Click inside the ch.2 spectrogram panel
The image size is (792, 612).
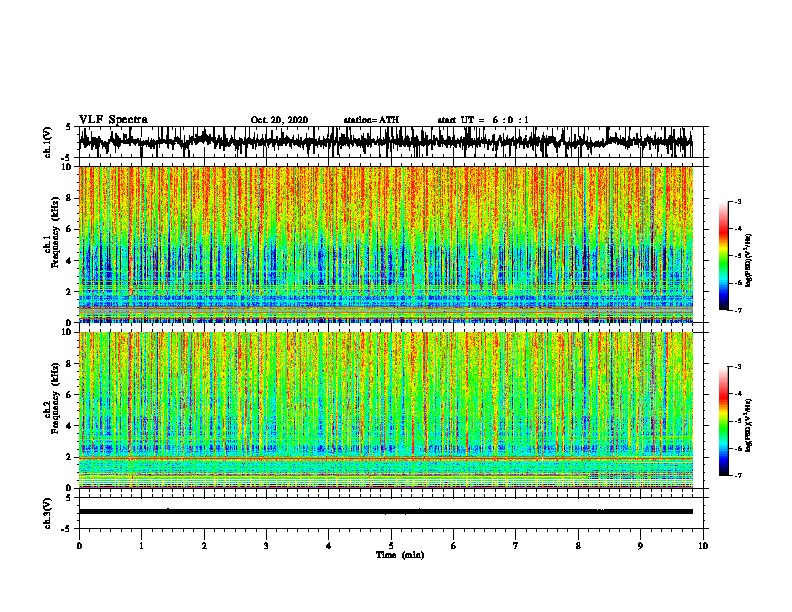click(x=386, y=410)
